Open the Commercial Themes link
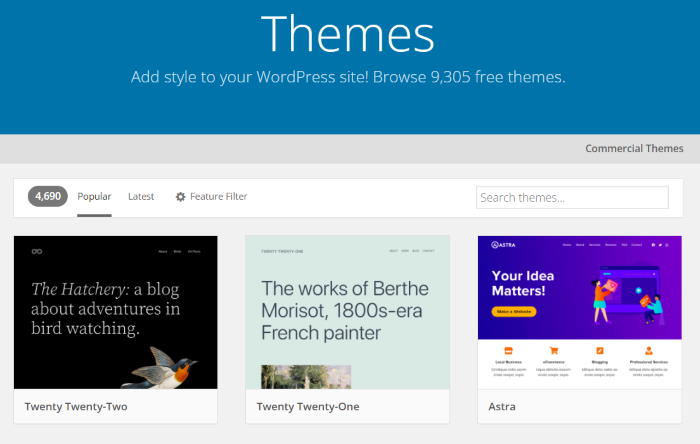The image size is (700, 444). 634,149
